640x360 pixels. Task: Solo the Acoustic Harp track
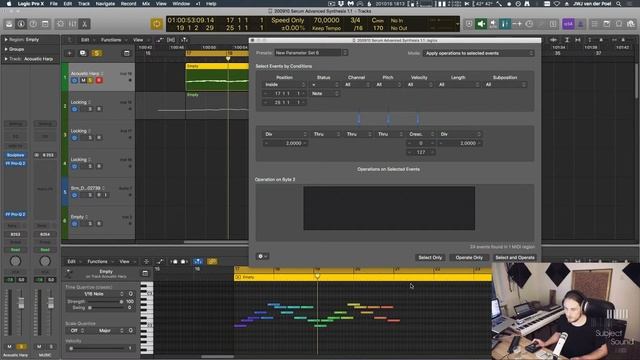(x=91, y=80)
